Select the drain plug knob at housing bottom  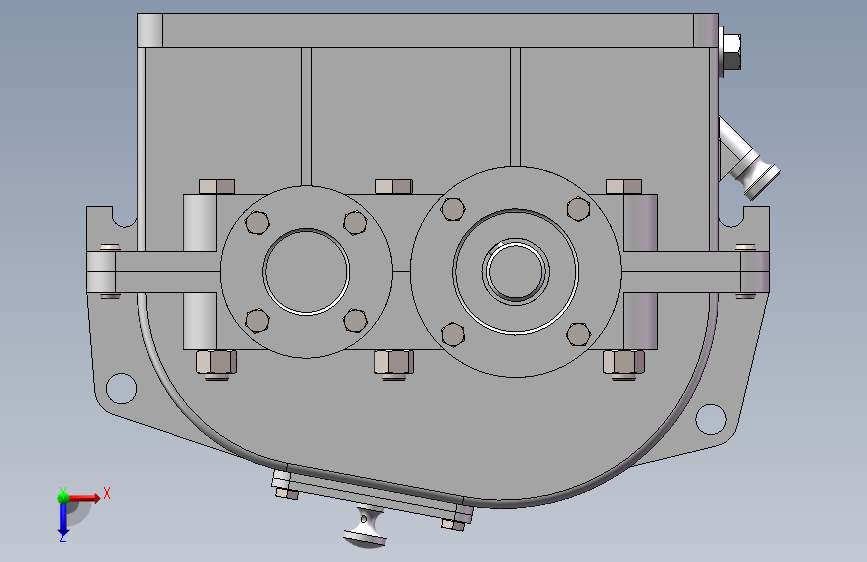coord(367,527)
